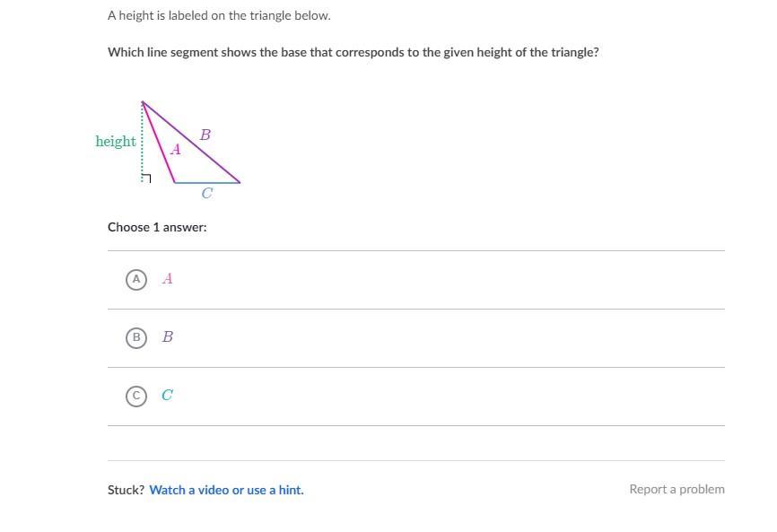Click the 'Report a problem' link
The width and height of the screenshot is (777, 532).
pyautogui.click(x=677, y=489)
